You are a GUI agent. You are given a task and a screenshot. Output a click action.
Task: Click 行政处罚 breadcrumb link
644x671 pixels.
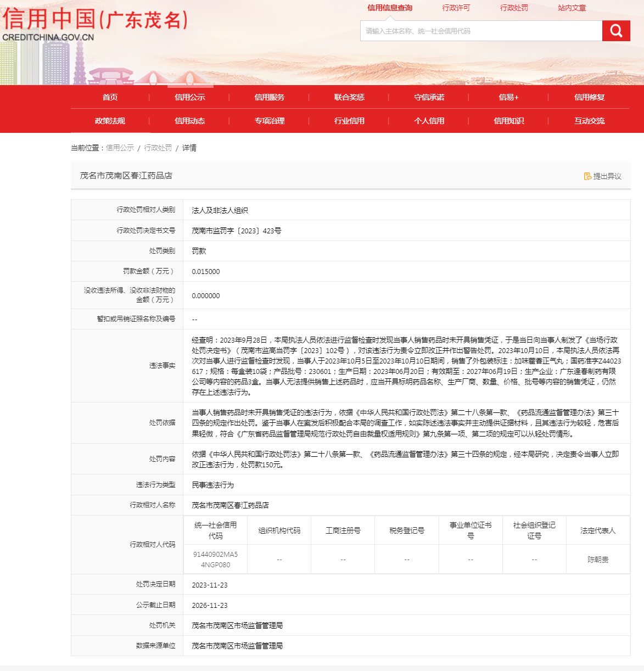coord(158,148)
